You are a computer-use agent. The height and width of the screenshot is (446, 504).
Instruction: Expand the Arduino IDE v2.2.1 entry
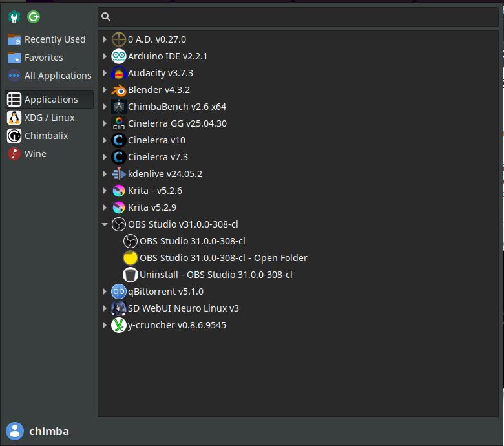tap(105, 56)
